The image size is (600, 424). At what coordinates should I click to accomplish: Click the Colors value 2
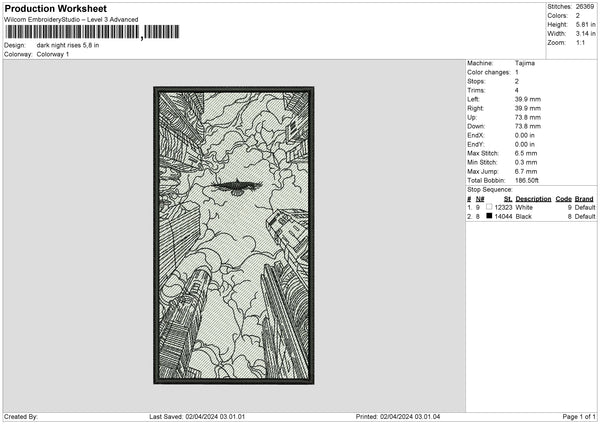point(578,16)
